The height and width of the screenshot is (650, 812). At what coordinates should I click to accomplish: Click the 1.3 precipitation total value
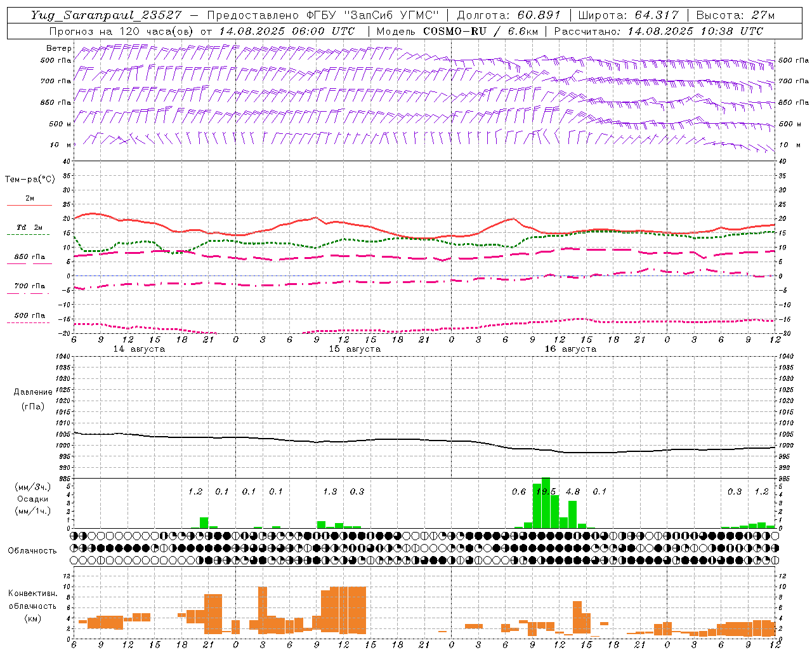point(330,492)
